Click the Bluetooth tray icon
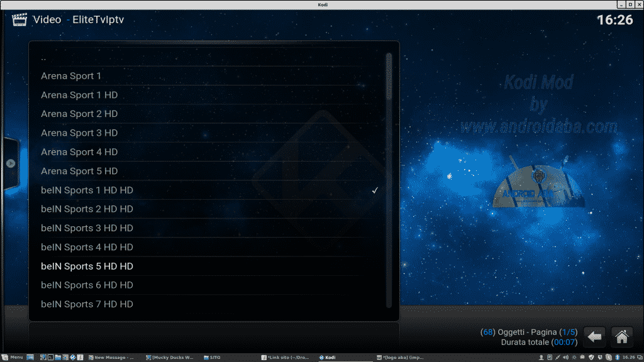The image size is (644, 362). coord(618,358)
